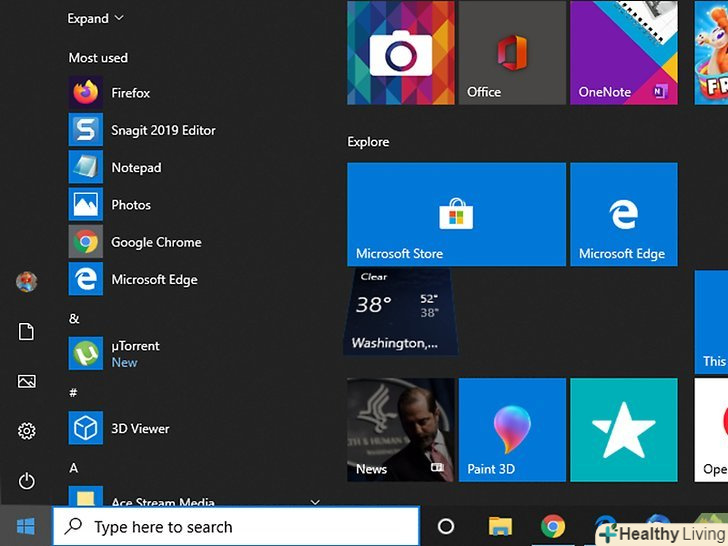
Task: Click the Type here to search box
Action: pos(235,527)
